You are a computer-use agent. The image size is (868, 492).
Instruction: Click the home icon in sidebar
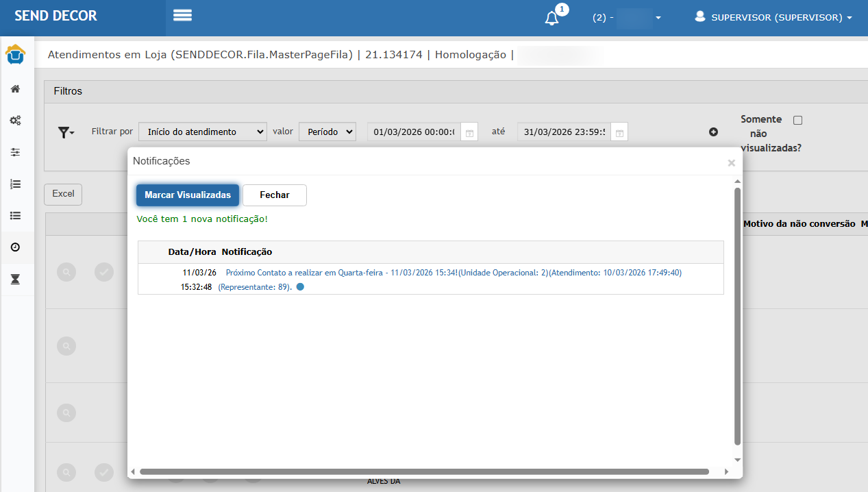coord(15,89)
